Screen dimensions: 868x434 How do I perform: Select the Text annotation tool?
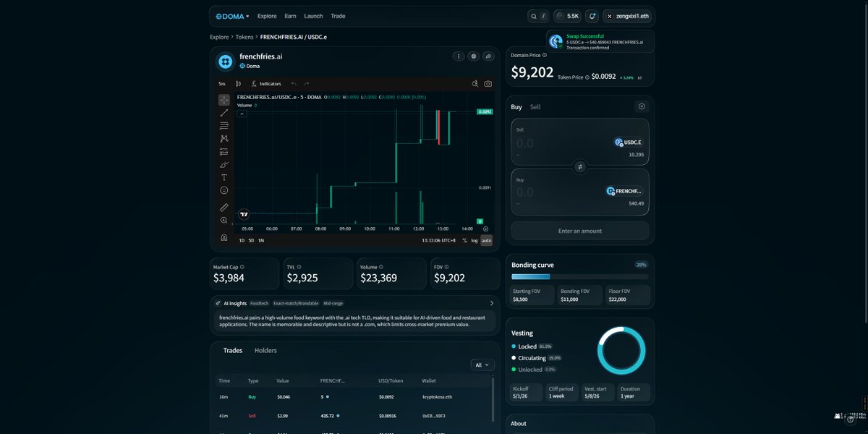224,177
